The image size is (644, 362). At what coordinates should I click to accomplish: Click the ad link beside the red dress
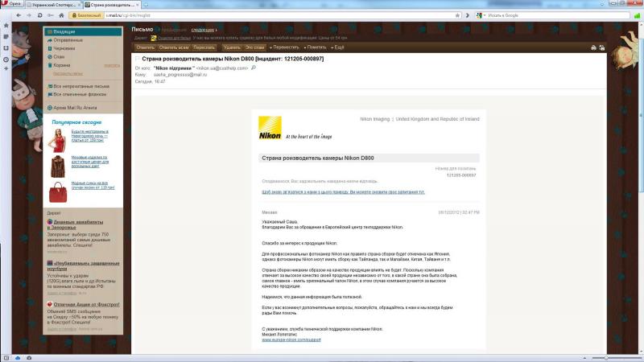(x=90, y=135)
